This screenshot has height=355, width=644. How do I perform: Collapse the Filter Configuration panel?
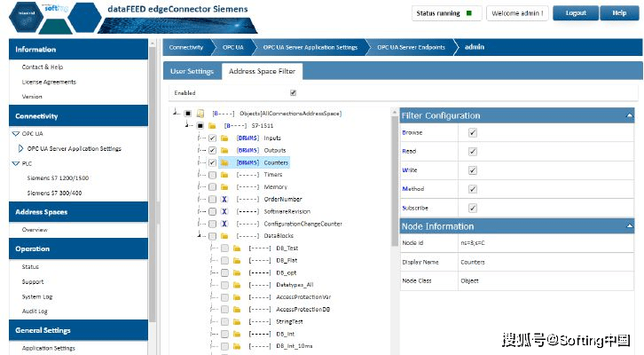coord(629,115)
